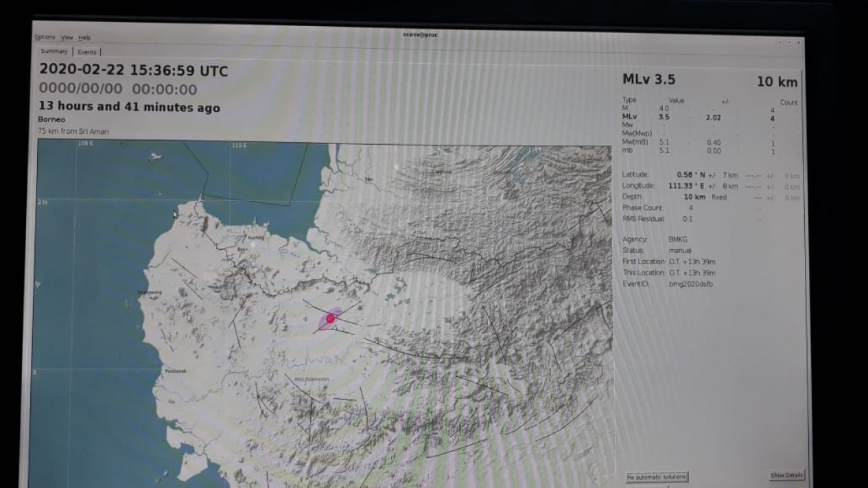Click the West Kalimantan label on the map
Viewport: 868px width, 488px height.
[x=312, y=379]
